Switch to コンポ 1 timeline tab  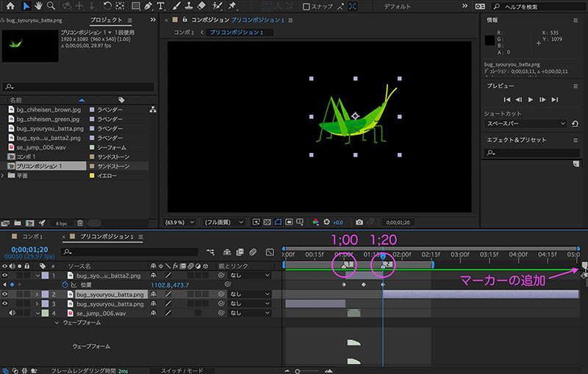[x=32, y=237]
